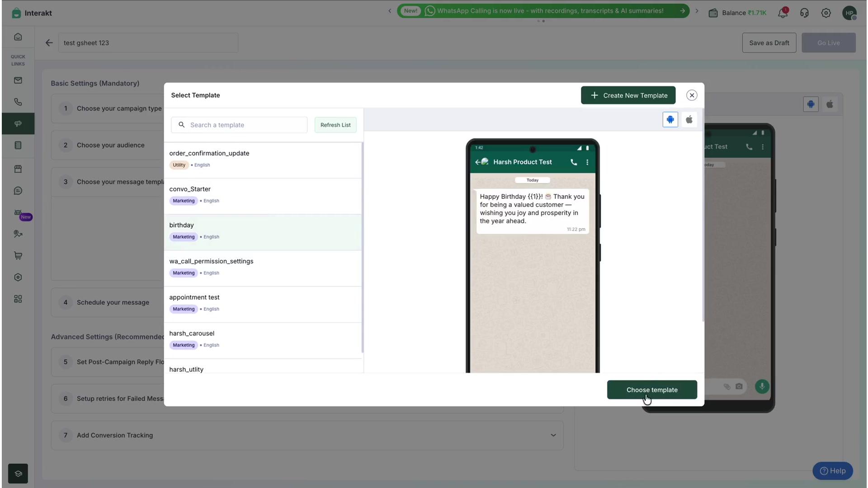Click the Choose template button
This screenshot has height=488, width=868.
point(652,389)
